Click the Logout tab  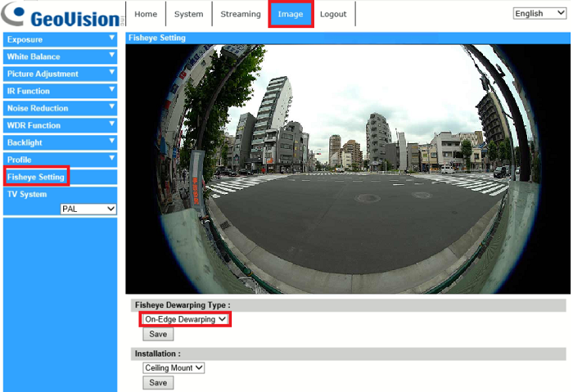(x=333, y=14)
